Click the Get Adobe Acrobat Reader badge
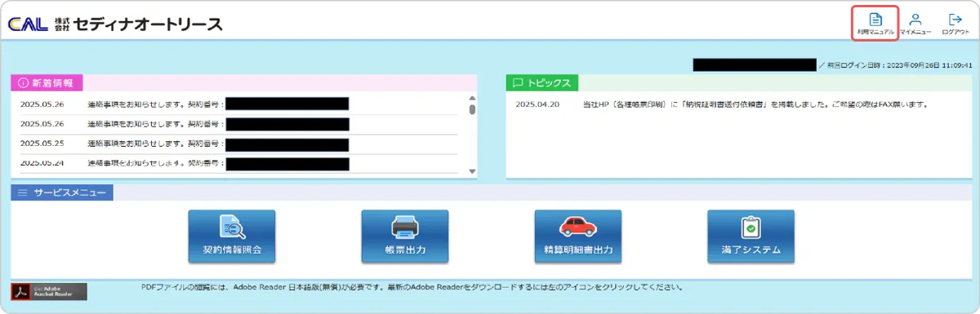 pyautogui.click(x=49, y=291)
